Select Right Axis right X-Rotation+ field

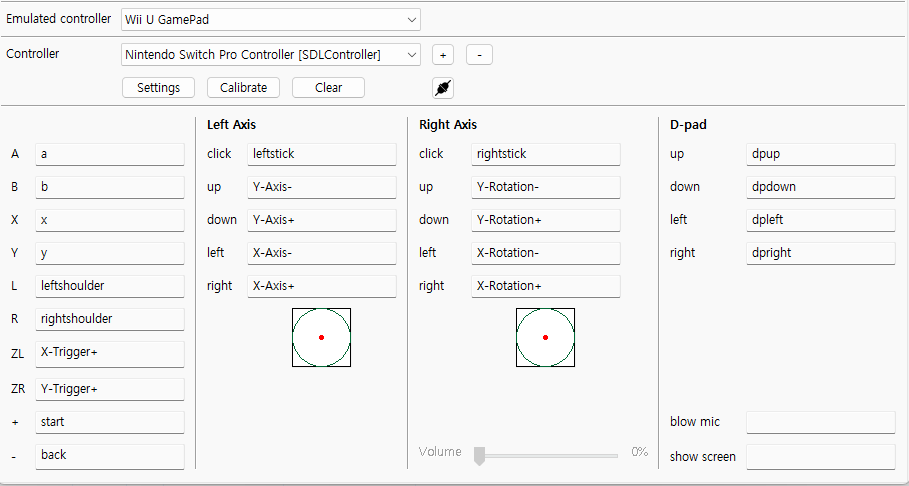(546, 286)
